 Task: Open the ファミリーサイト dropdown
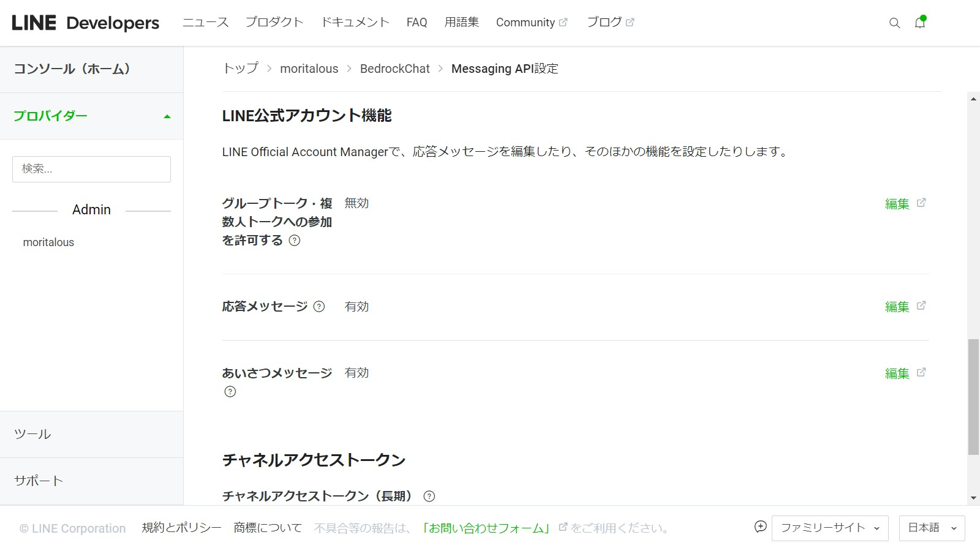830,528
